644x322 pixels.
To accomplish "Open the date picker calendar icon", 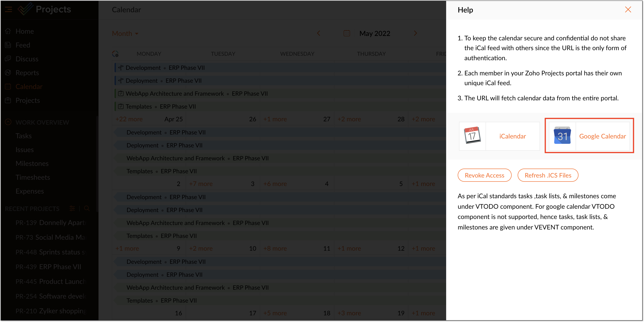I will pyautogui.click(x=347, y=33).
